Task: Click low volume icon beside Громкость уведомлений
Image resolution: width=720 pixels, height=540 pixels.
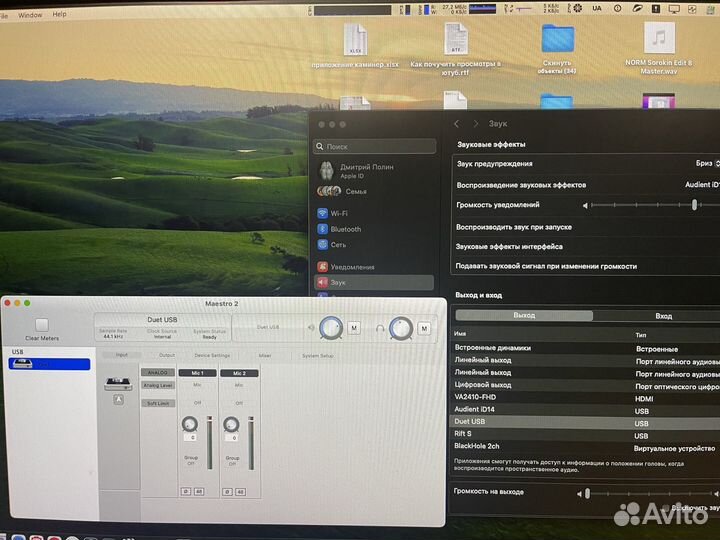Action: pos(585,206)
